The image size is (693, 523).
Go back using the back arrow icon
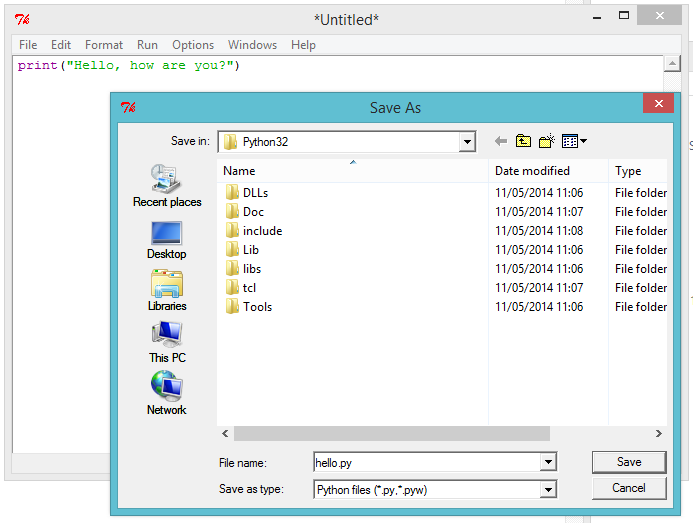pyautogui.click(x=501, y=141)
